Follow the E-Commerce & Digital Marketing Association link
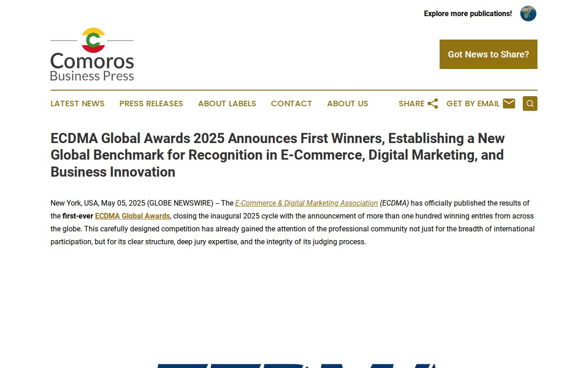 [x=306, y=203]
